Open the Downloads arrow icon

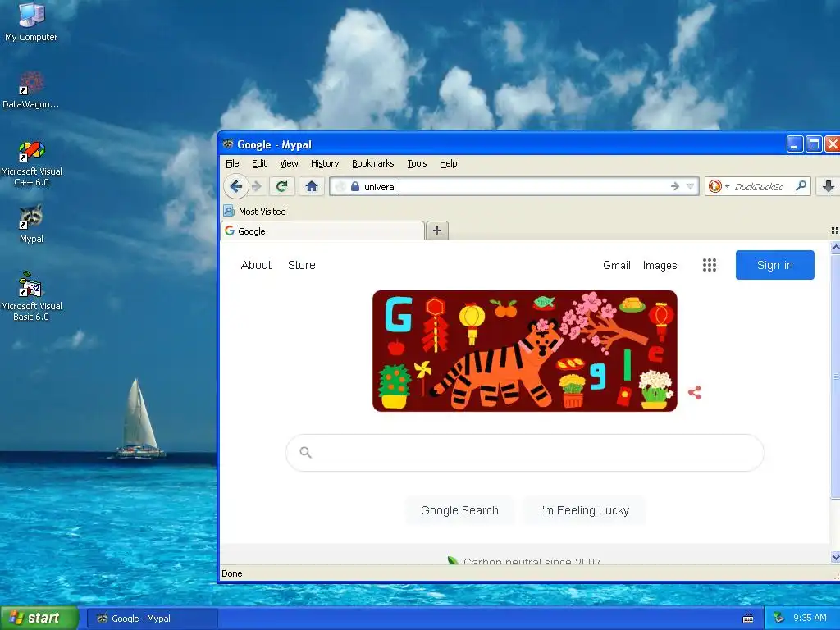(829, 186)
